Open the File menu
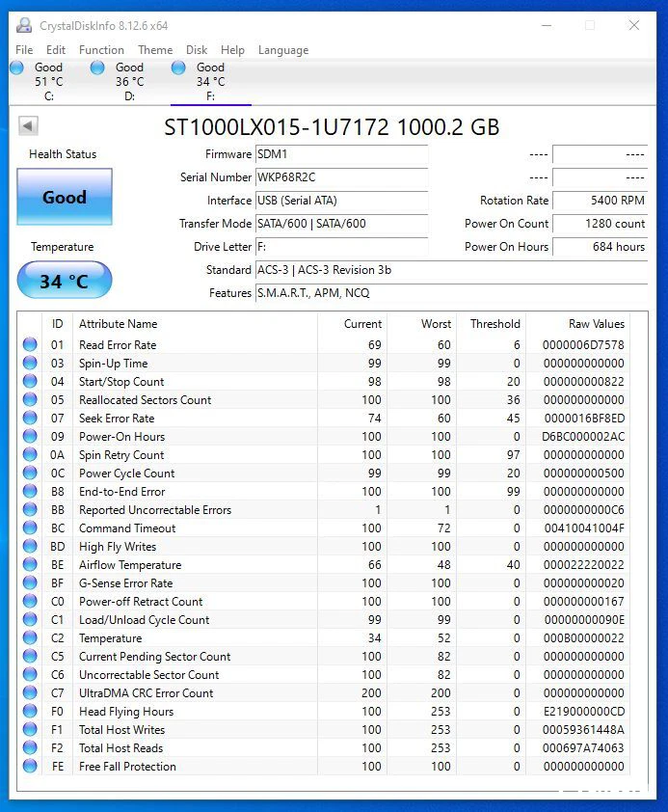 point(24,50)
